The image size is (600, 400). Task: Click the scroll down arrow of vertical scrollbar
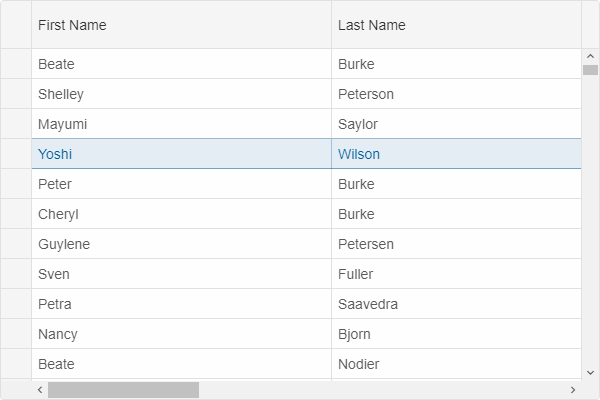click(590, 372)
